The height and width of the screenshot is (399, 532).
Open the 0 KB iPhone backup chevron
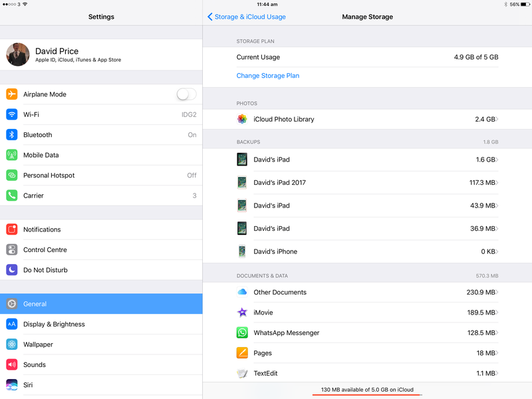click(x=497, y=251)
